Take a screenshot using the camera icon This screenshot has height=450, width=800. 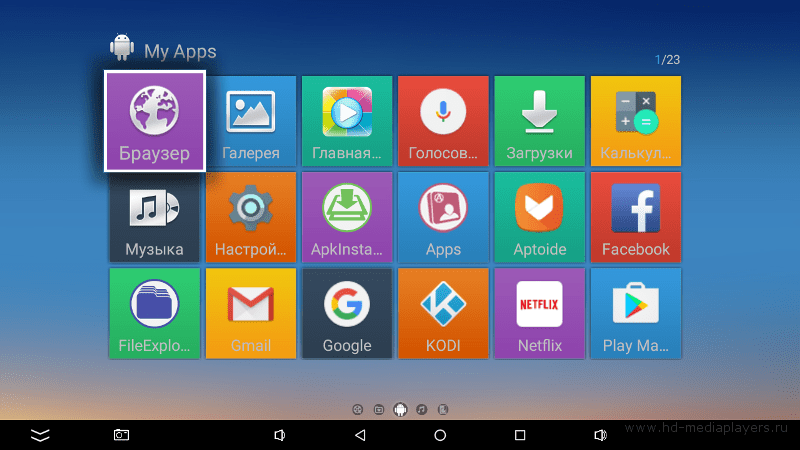tap(121, 435)
